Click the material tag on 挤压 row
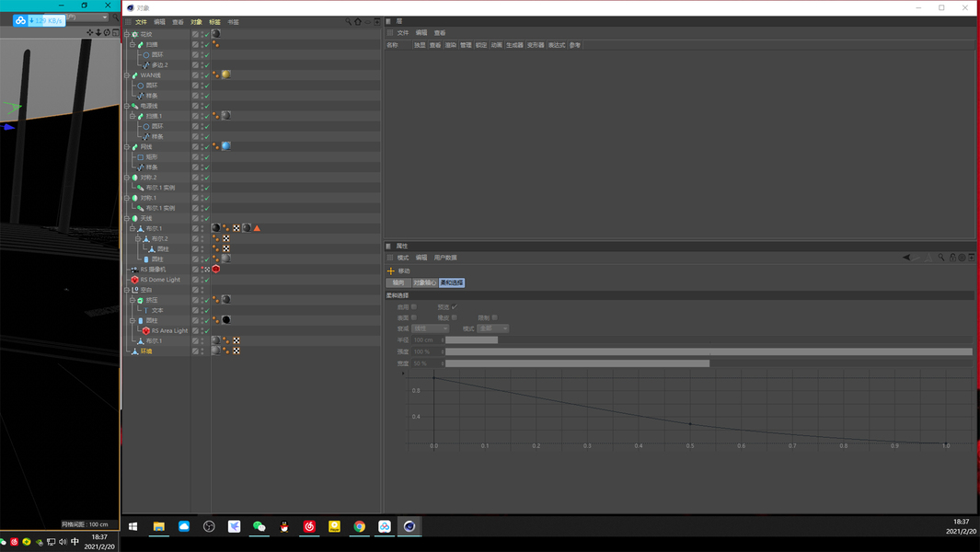The image size is (980, 552). click(x=226, y=300)
